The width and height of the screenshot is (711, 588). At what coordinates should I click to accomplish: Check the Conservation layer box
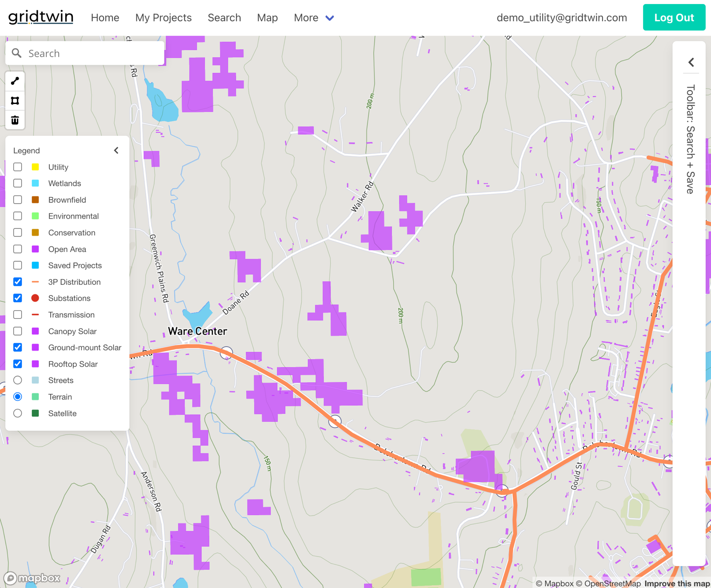18,232
